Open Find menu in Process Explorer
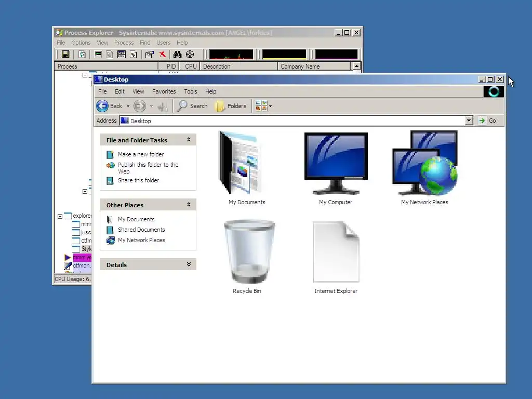 click(145, 43)
